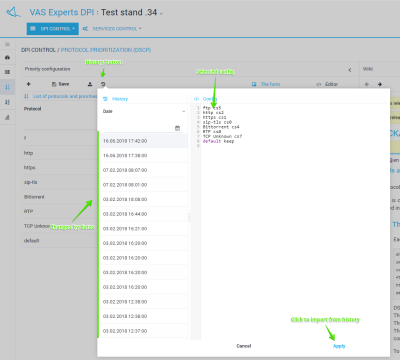Screen dimensions: 400x360
Task: Apply the selected history config
Action: [339, 346]
